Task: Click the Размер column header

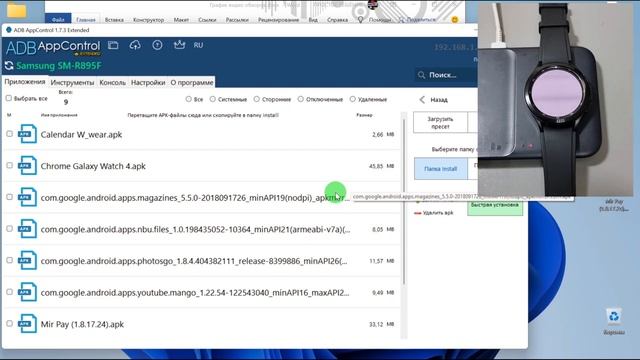Action: click(364, 115)
